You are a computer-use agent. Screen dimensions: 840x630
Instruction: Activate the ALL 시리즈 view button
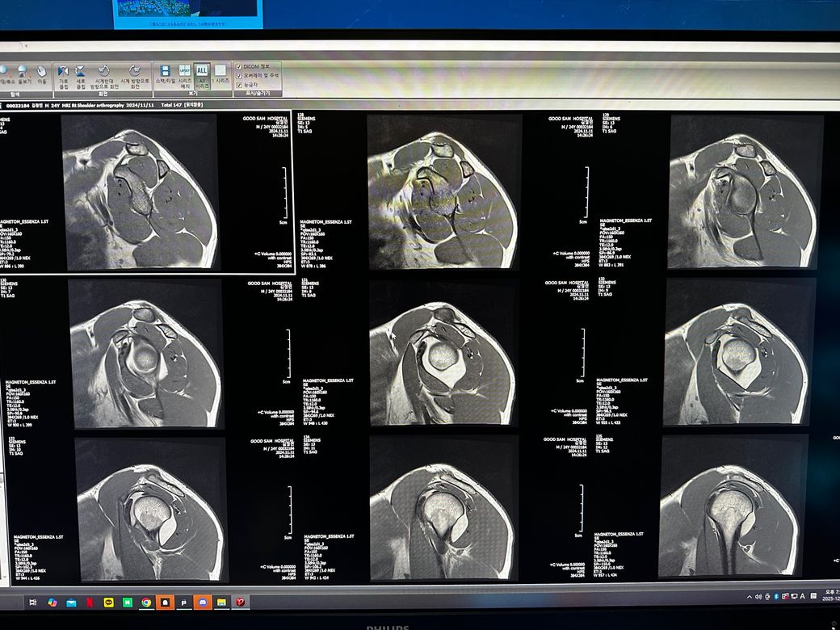202,73
